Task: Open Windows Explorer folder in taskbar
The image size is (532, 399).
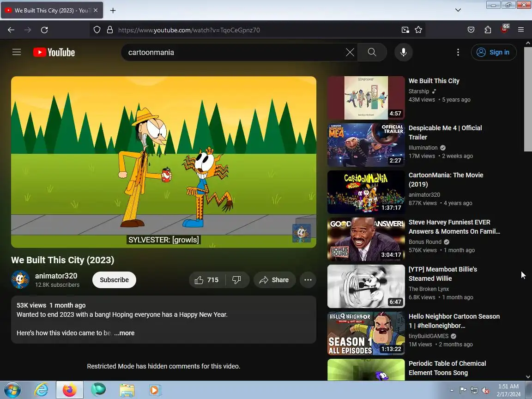Action: click(x=127, y=390)
